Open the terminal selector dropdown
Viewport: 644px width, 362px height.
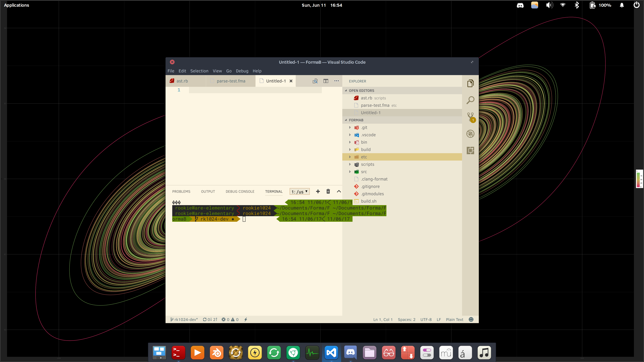click(x=299, y=191)
